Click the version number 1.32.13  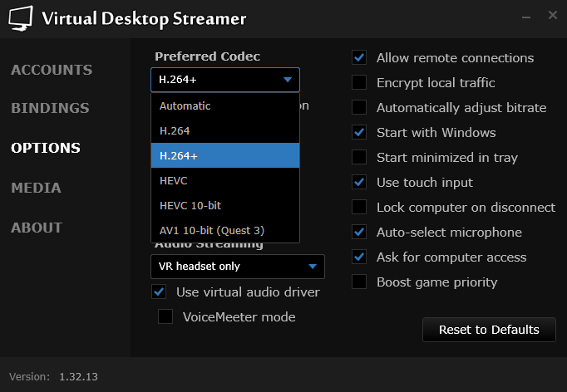click(x=78, y=377)
